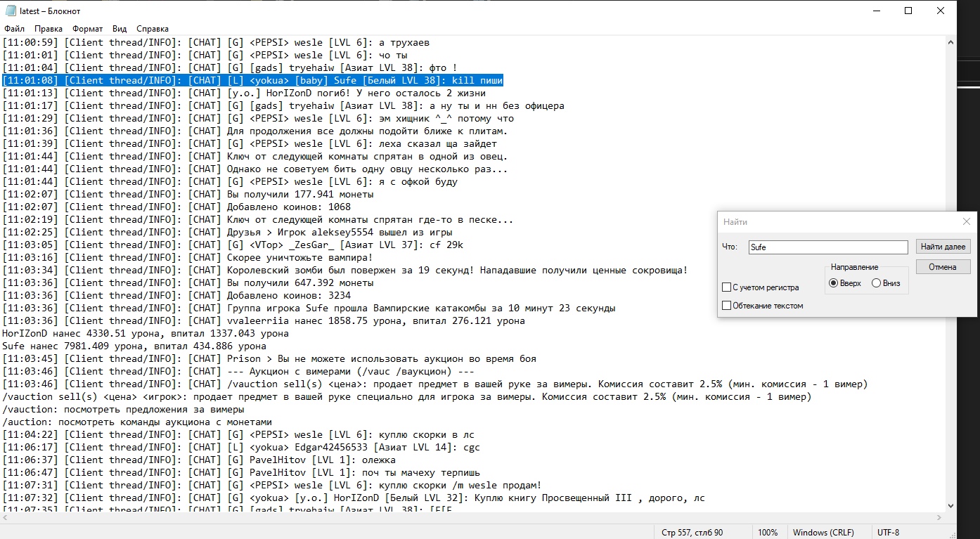The image size is (980, 539).
Task: Click the horizontal scrollbar left arrow
Action: tap(6, 517)
